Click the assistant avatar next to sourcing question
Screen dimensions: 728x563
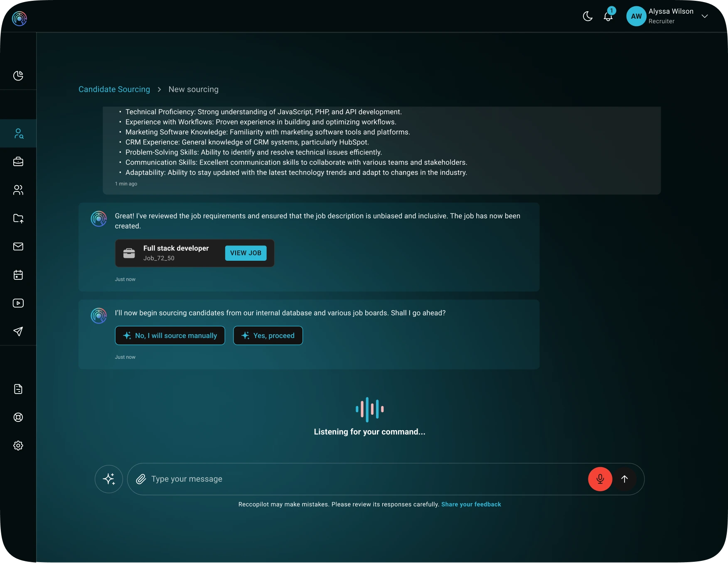tap(99, 316)
